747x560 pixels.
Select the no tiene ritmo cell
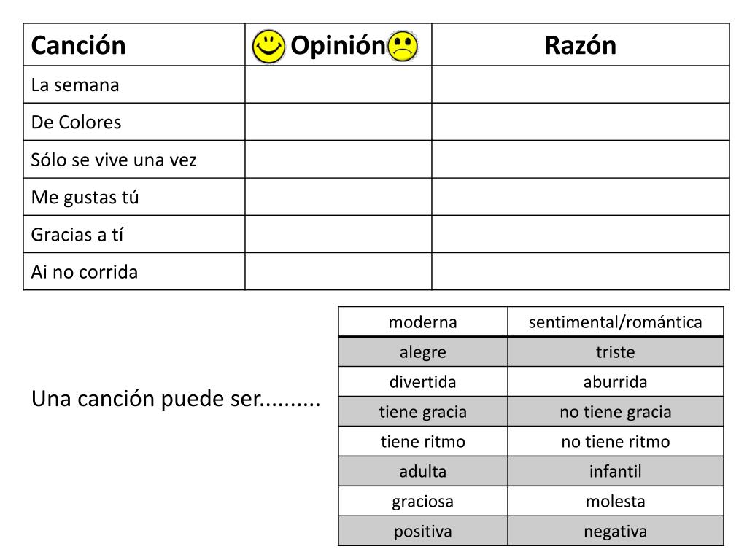pos(616,441)
